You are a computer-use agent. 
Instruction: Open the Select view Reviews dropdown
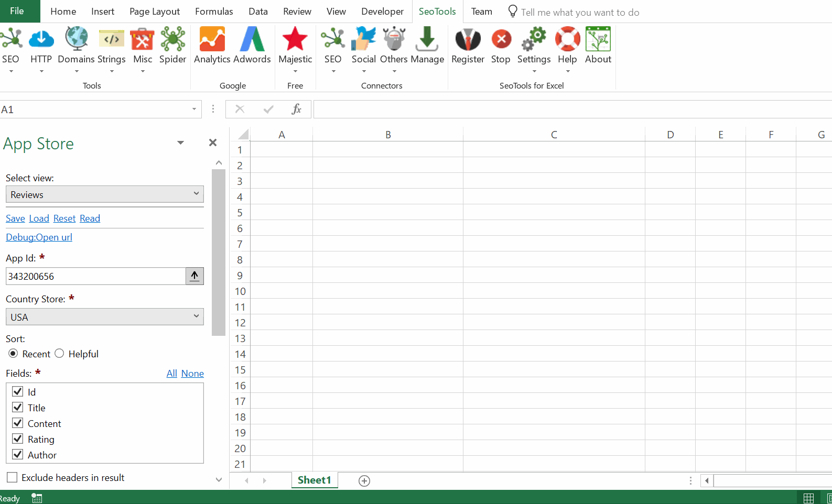click(x=105, y=194)
